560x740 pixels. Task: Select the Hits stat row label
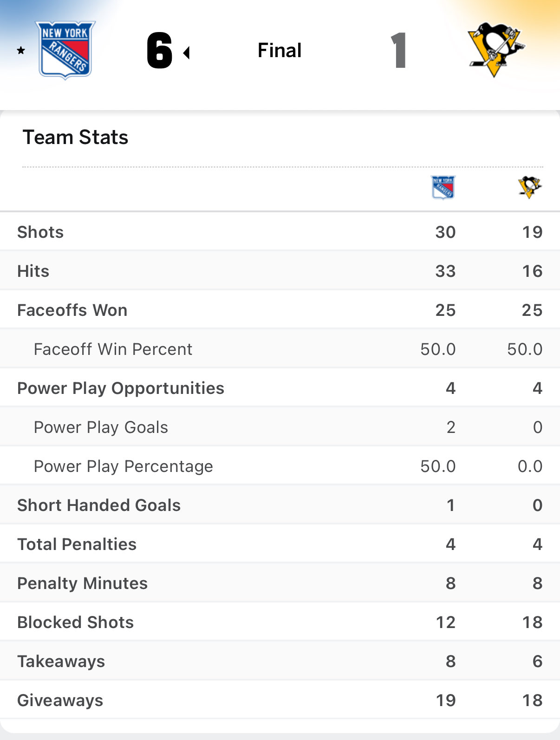pos(33,271)
